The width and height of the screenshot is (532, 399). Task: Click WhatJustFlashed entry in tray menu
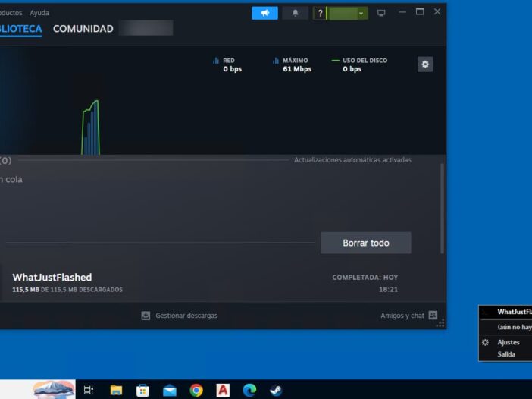[505, 312]
